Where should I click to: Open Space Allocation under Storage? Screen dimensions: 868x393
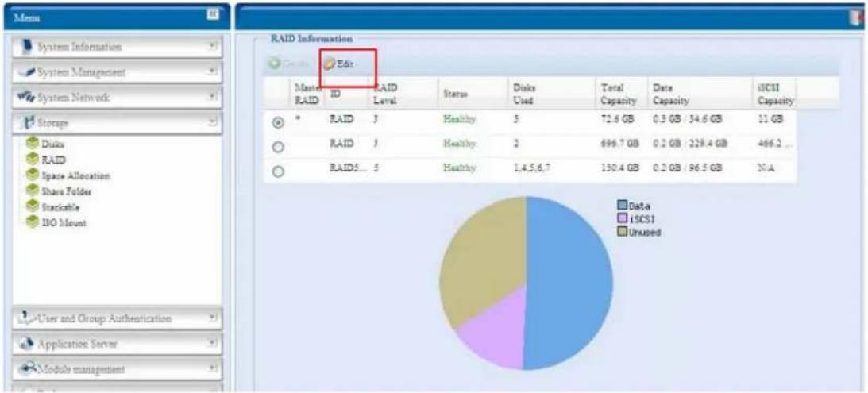coord(75,175)
